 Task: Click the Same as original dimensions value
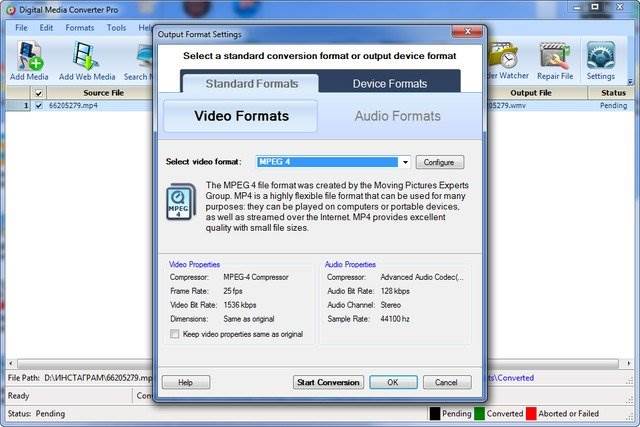[249, 319]
